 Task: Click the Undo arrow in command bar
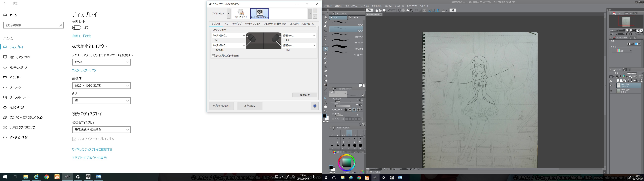tap(389, 10)
